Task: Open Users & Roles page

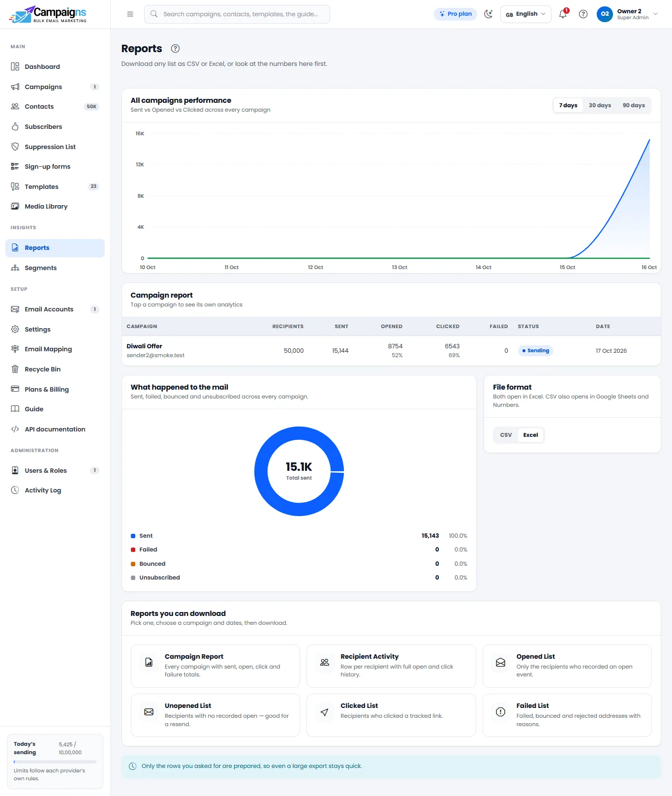Action: [x=55, y=471]
